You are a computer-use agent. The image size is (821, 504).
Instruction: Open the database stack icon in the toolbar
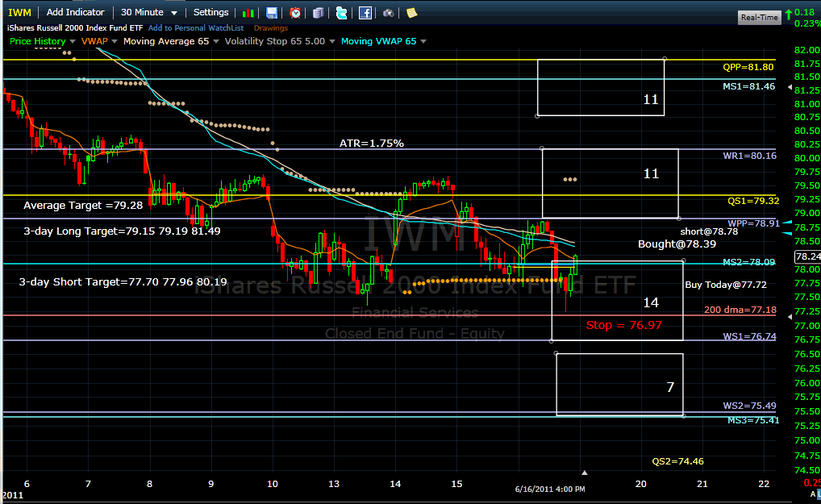pos(318,13)
